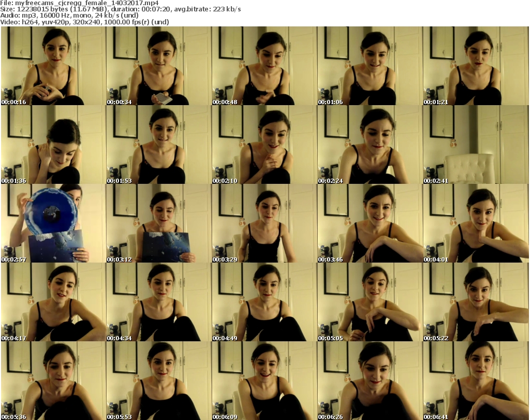Viewport: 530px width, 420px height.
Task: Open the empty chair frame at 00:02:41
Action: tap(476, 144)
